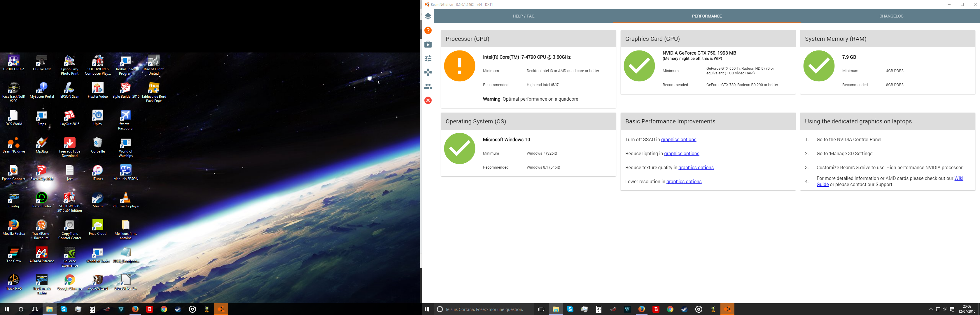Select the World of Warships desktop icon
This screenshot has height=315, width=980.
125,148
